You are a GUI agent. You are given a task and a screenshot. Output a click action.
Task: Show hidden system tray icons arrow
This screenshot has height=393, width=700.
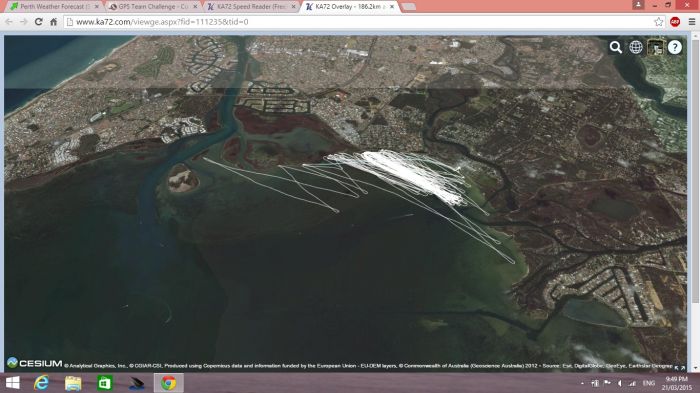point(582,383)
